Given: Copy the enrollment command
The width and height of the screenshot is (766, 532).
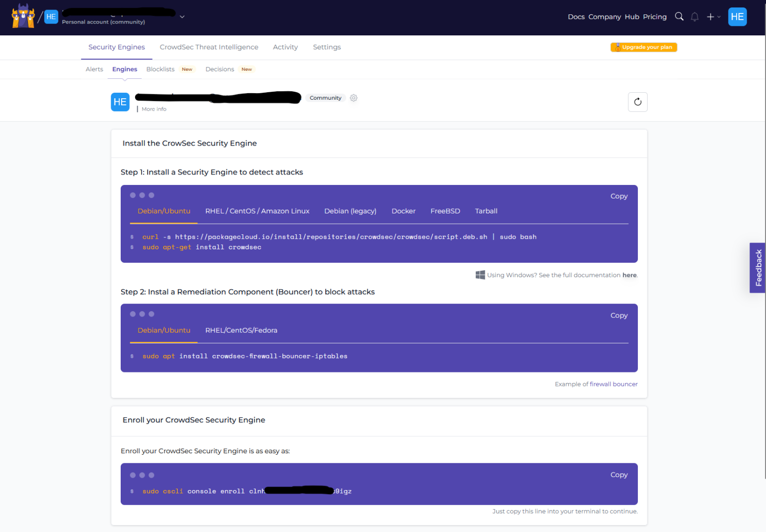Looking at the screenshot, I should point(619,475).
